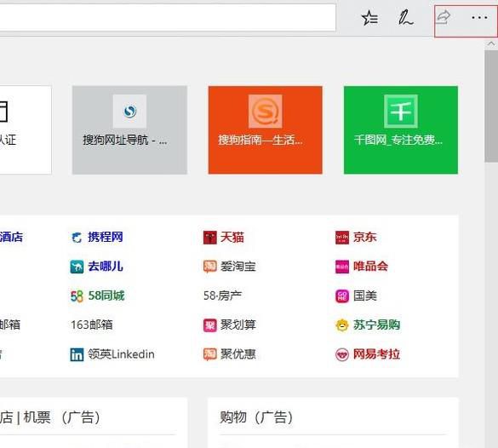The height and width of the screenshot is (448, 498).
Task: Open the Favorites hub star icon
Action: click(369, 18)
